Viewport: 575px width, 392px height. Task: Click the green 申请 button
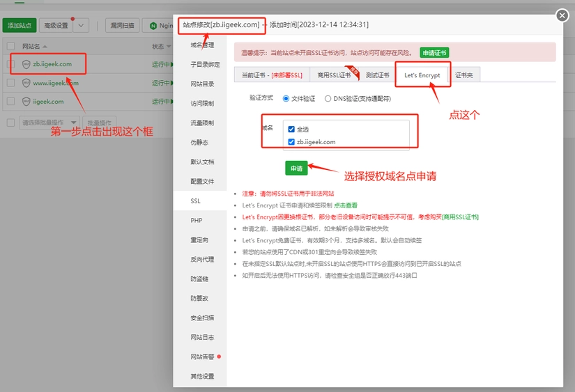(296, 168)
